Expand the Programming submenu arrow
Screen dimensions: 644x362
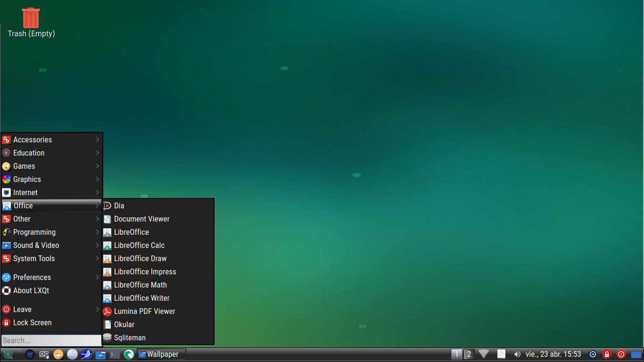click(98, 232)
